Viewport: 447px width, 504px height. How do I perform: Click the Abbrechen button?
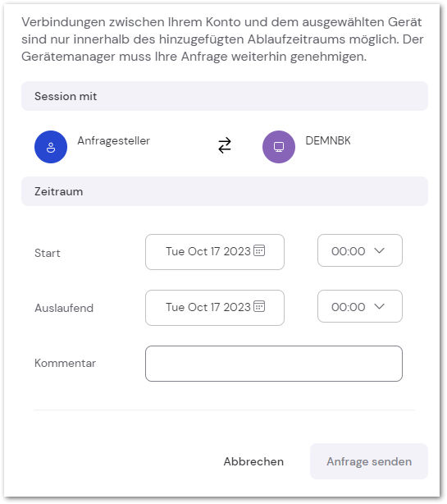(x=253, y=461)
